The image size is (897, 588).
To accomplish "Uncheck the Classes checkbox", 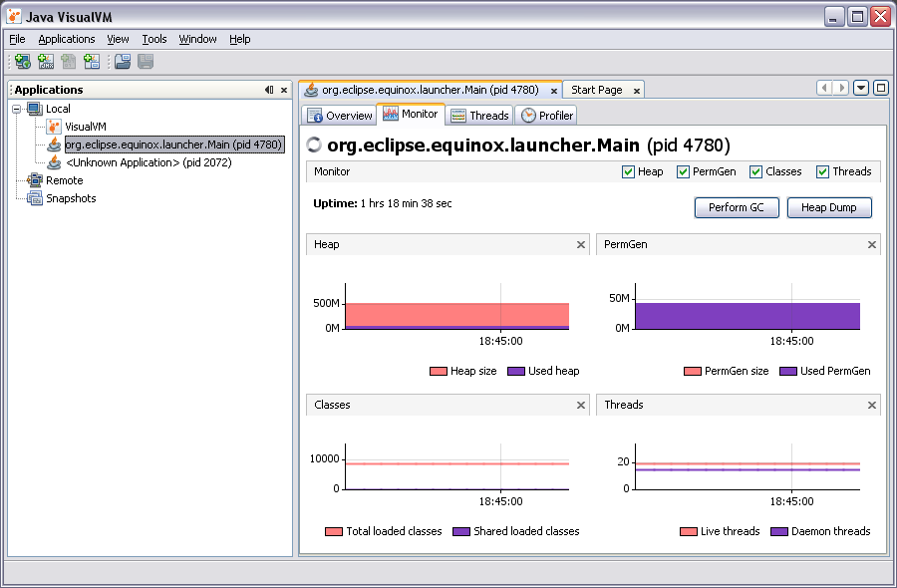I will tap(755, 171).
